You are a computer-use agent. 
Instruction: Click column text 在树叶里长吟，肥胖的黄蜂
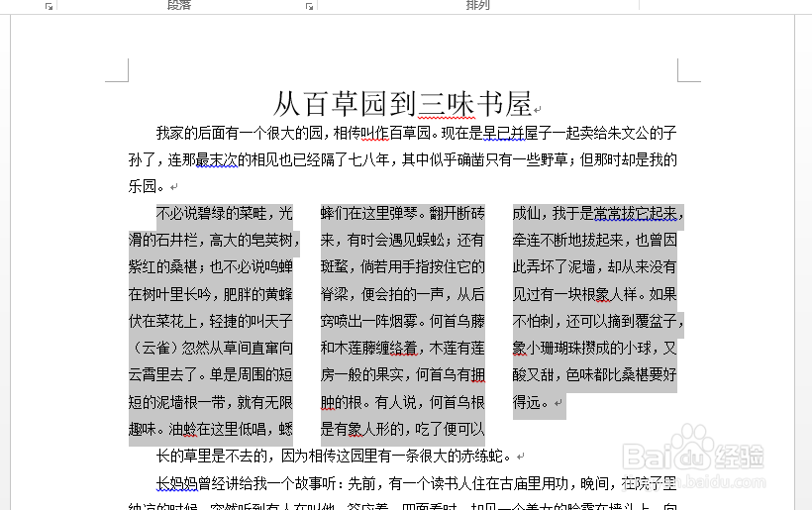[x=210, y=294]
